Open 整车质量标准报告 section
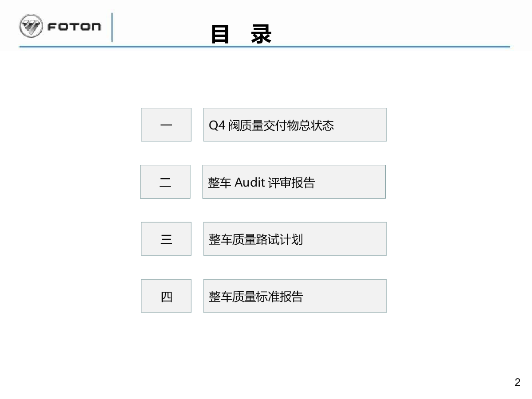 (295, 296)
